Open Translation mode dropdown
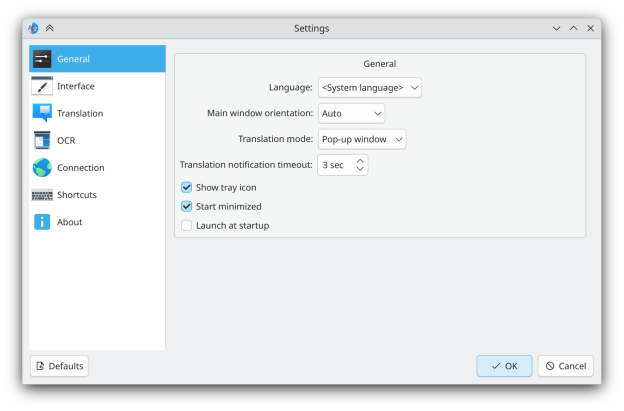This screenshot has height=411, width=624. pyautogui.click(x=362, y=139)
